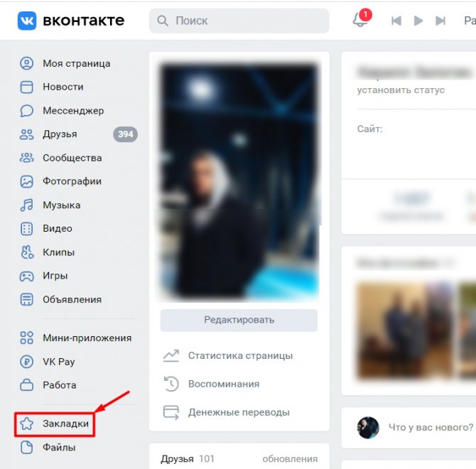Click установить статус link
Viewport: 476px width, 469px height.
tap(401, 90)
